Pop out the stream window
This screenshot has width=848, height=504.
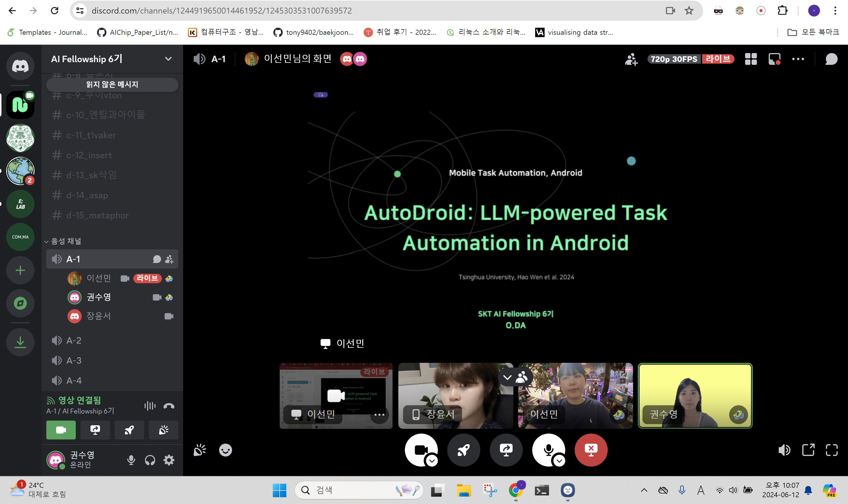click(808, 450)
